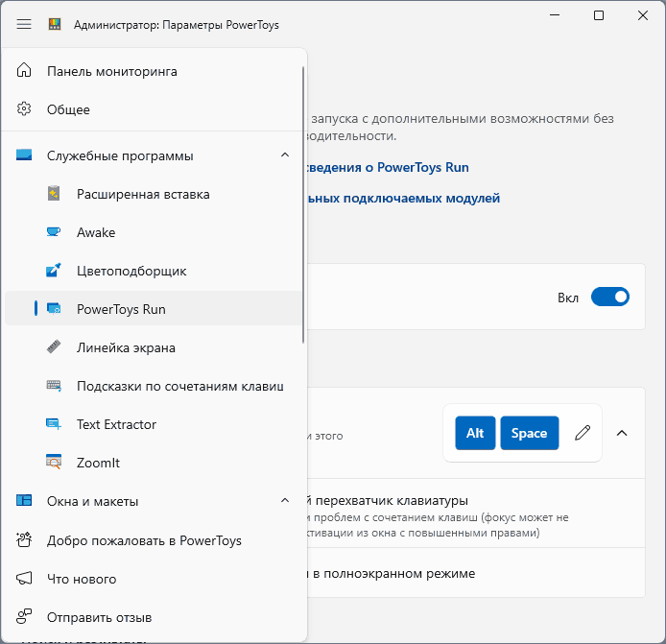This screenshot has width=666, height=644.
Task: Click the ZoomIt magnifier icon
Action: (x=54, y=462)
